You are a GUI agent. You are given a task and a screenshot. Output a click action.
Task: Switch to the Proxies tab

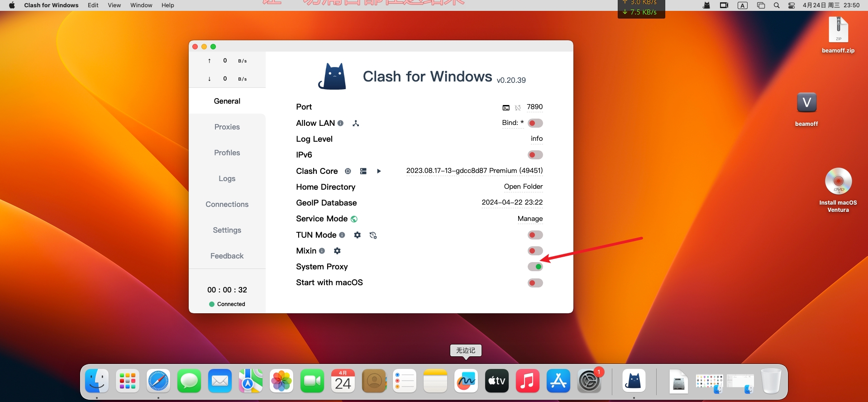[227, 127]
